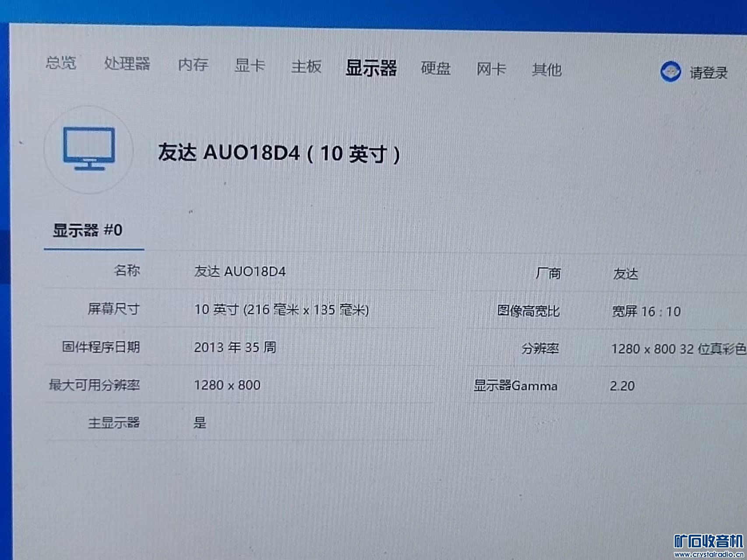Open the 内存 memory tab
The image size is (747, 560).
point(193,65)
